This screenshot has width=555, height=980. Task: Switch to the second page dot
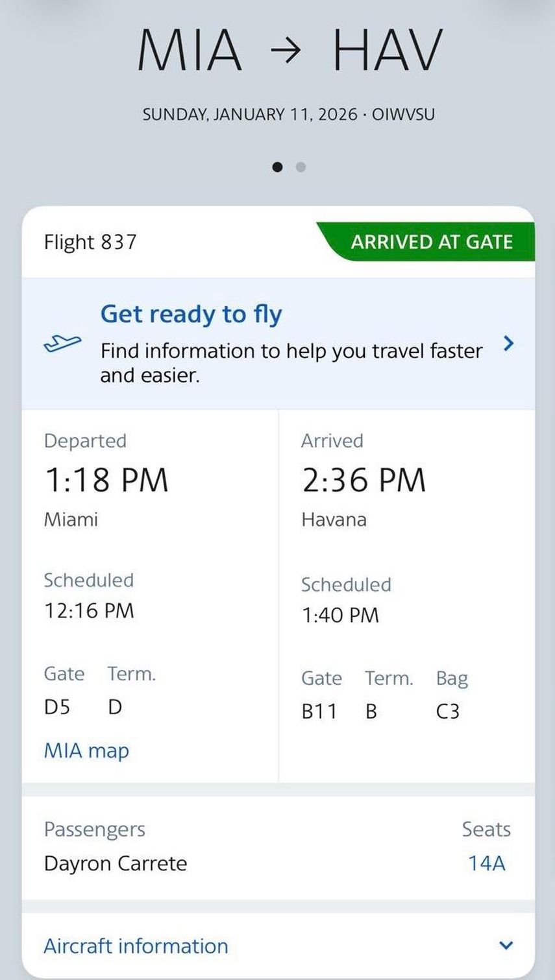click(x=301, y=167)
